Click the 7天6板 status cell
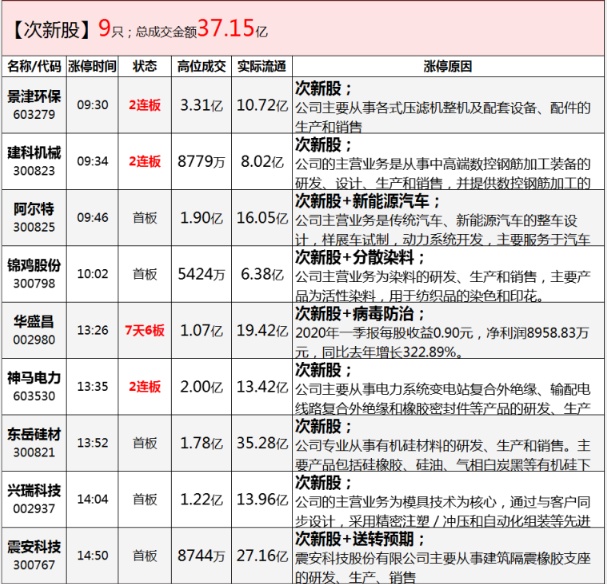This screenshot has width=607, height=584. pos(145,330)
